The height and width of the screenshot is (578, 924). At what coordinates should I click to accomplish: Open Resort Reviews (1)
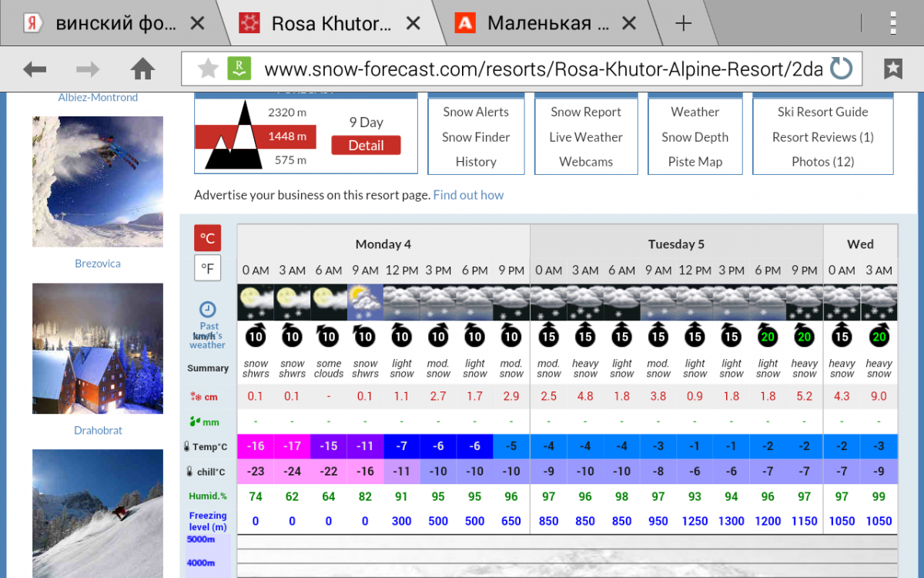[x=823, y=137]
